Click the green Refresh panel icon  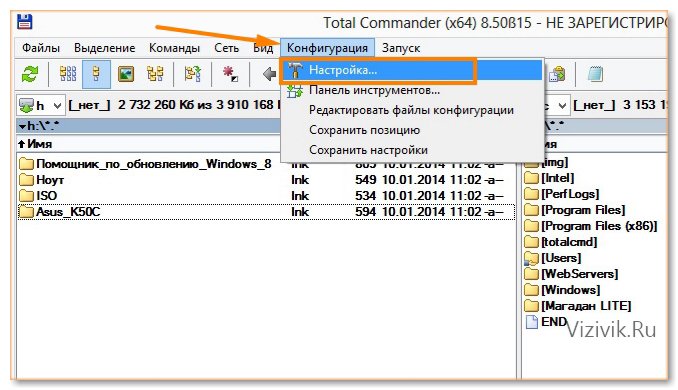coord(30,74)
